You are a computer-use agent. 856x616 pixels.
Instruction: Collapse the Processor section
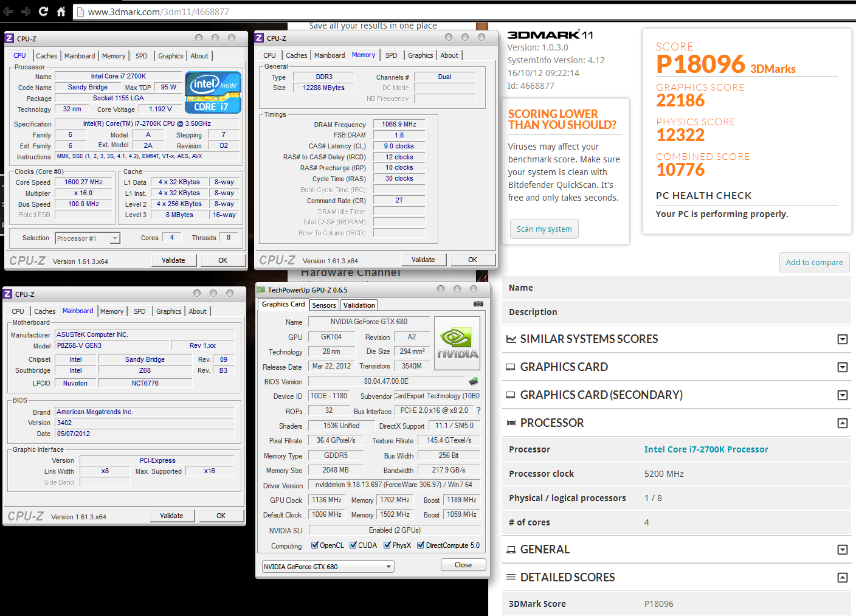[x=842, y=423]
